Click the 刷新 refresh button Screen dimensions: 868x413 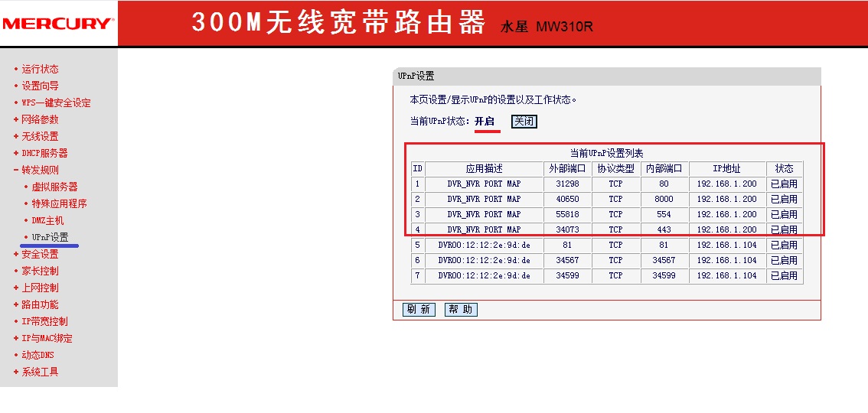click(419, 310)
